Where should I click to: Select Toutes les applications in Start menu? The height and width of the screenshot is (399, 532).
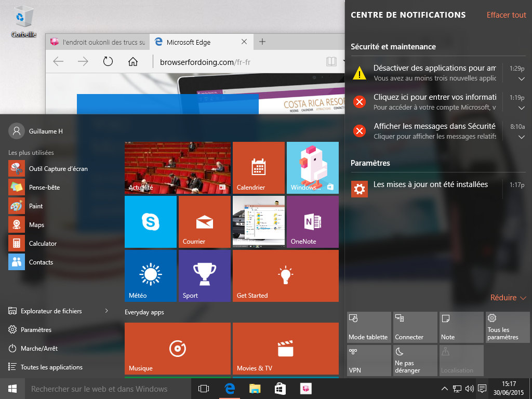pos(51,367)
